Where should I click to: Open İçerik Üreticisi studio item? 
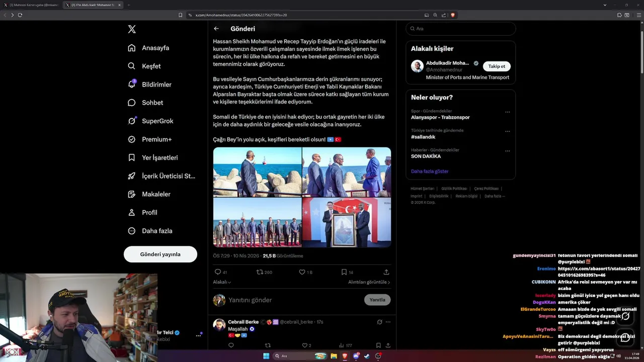162,176
